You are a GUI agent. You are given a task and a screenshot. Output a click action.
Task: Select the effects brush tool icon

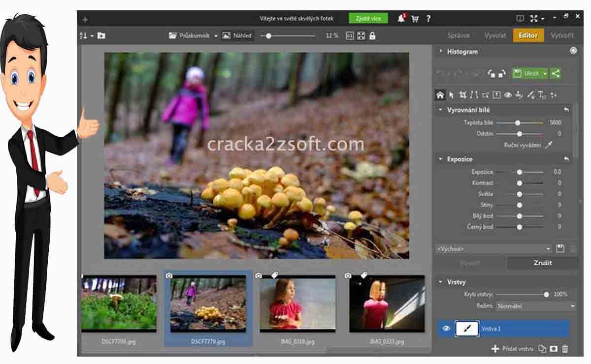pyautogui.click(x=530, y=95)
